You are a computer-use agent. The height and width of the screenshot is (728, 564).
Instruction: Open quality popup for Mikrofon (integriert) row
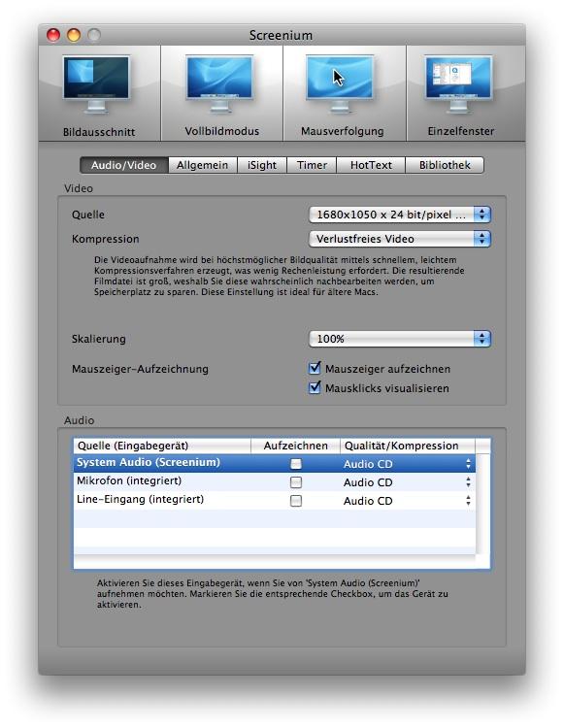408,482
